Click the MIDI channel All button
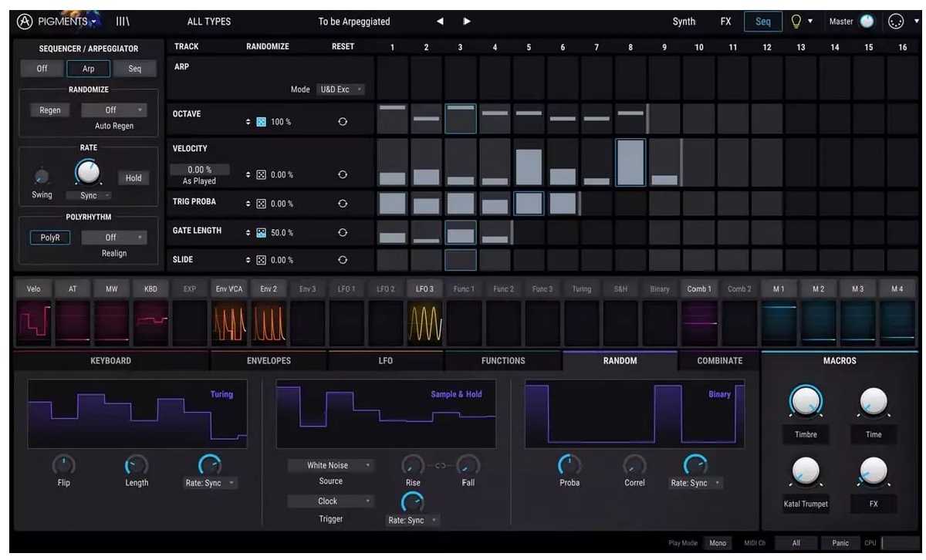This screenshot has width=926, height=560. click(795, 543)
